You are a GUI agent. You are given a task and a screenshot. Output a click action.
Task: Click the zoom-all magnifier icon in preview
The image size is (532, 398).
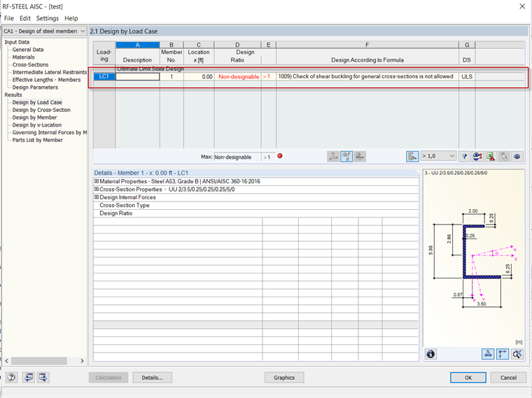click(517, 354)
